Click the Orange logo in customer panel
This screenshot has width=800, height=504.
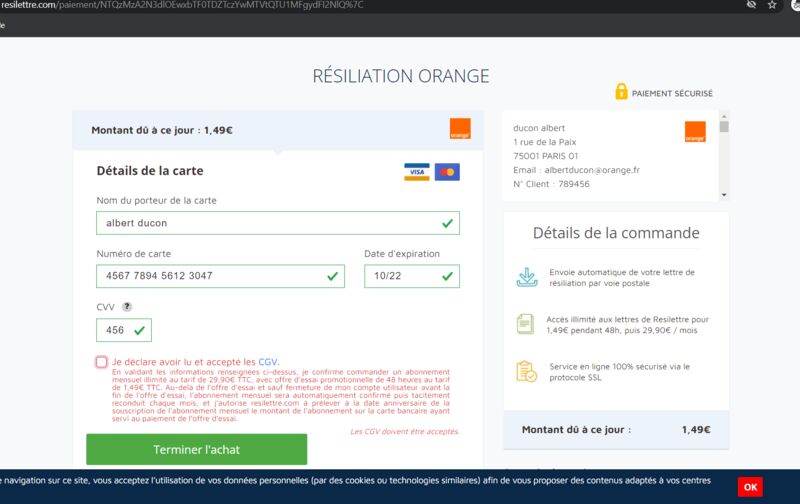tap(695, 132)
